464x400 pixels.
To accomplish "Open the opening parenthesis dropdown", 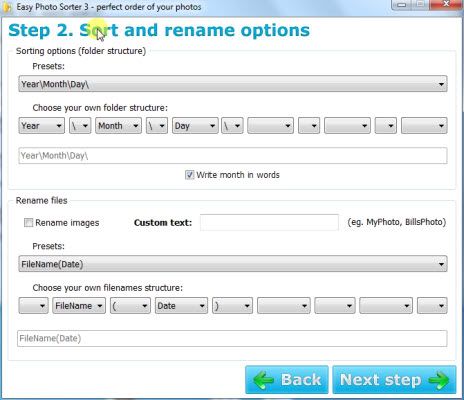I will [130, 306].
